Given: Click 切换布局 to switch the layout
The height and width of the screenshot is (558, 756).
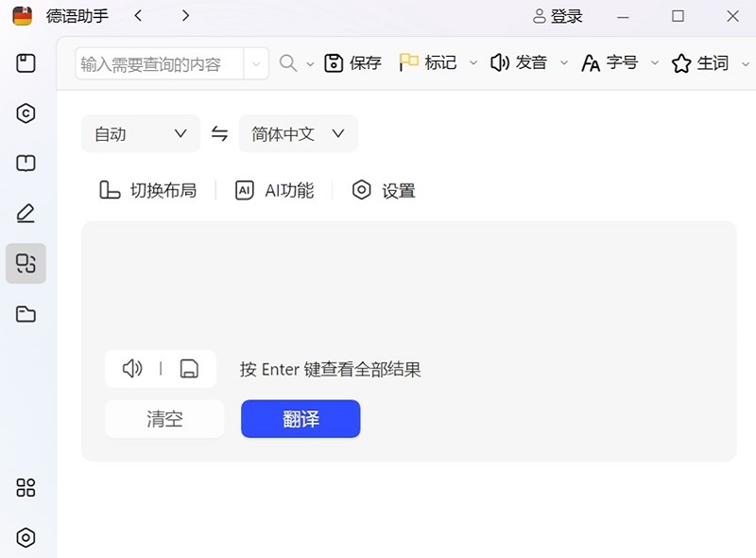Looking at the screenshot, I should click(x=147, y=190).
